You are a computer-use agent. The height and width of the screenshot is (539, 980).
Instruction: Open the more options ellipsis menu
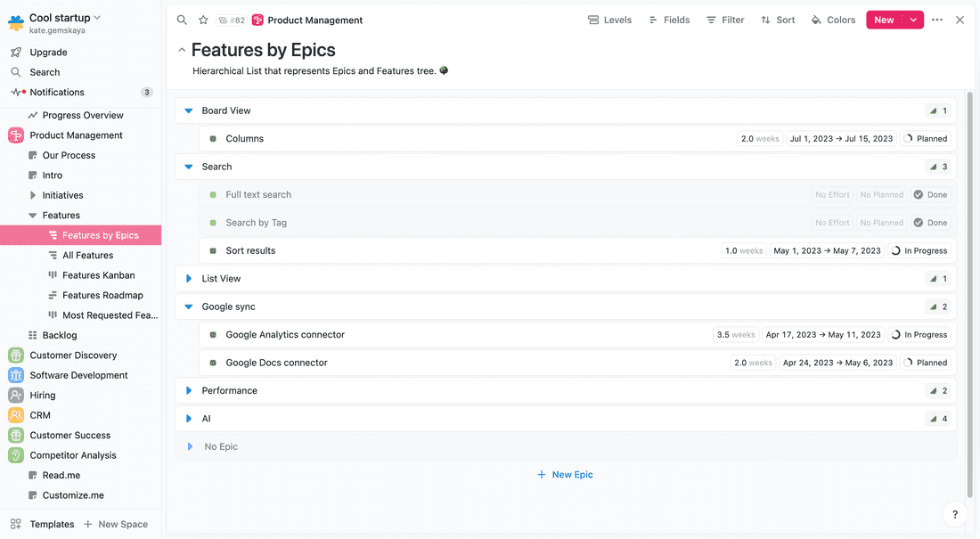(x=937, y=19)
